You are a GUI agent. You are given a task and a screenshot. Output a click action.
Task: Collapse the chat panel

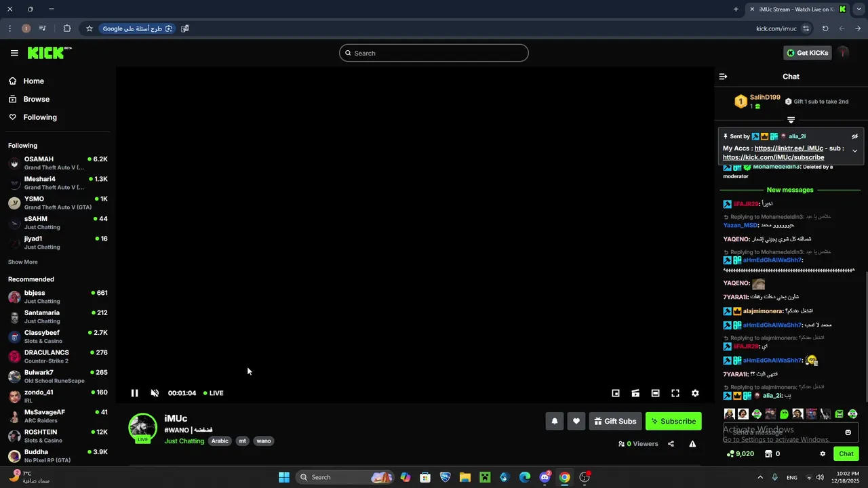click(723, 77)
